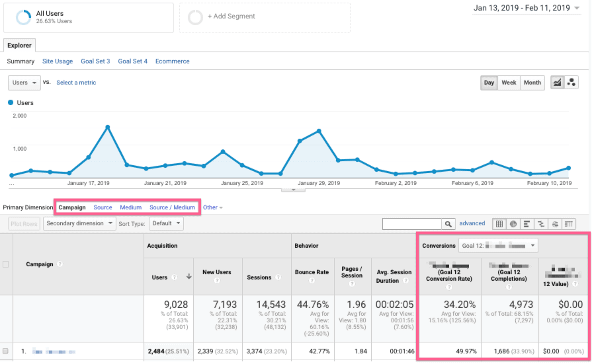Viewport: 594px width, 364px height.
Task: Select the comparison view icon
Action: [x=541, y=224]
